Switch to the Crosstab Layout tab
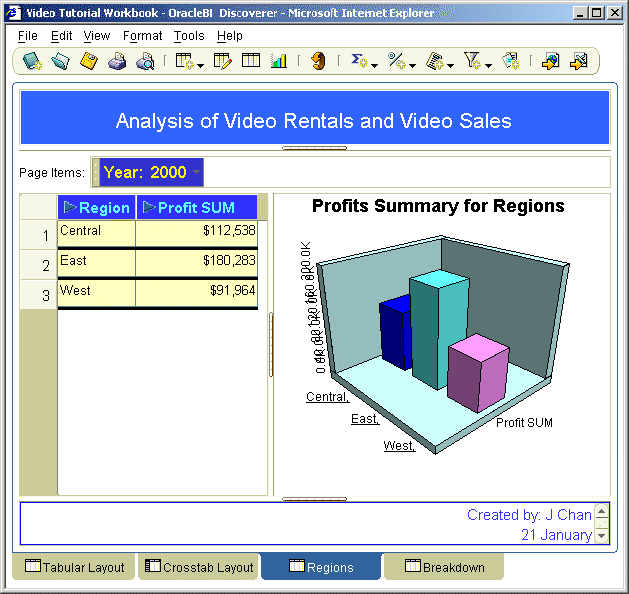This screenshot has width=629, height=594. [198, 567]
